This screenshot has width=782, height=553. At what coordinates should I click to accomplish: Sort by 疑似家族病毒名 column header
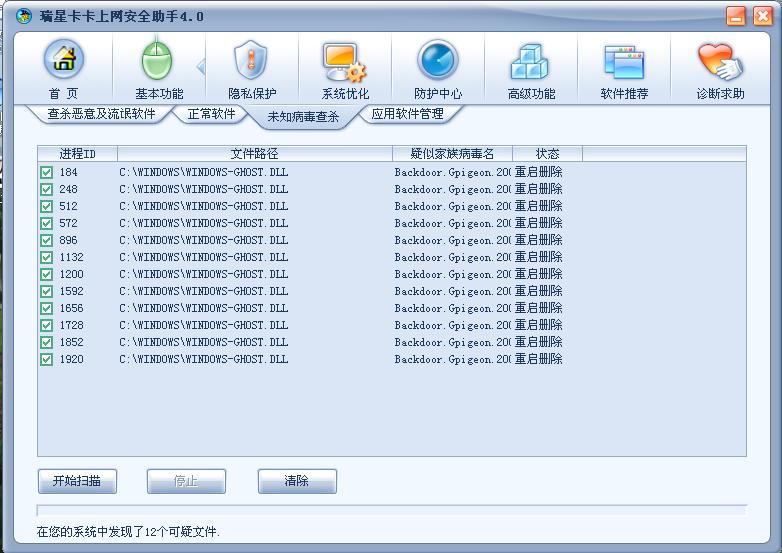(x=452, y=154)
